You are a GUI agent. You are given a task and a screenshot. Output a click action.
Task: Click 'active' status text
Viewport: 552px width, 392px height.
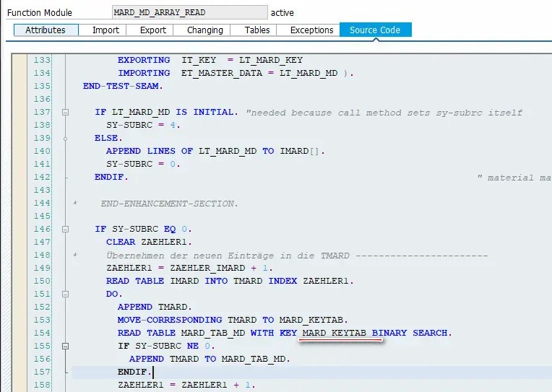coord(283,13)
